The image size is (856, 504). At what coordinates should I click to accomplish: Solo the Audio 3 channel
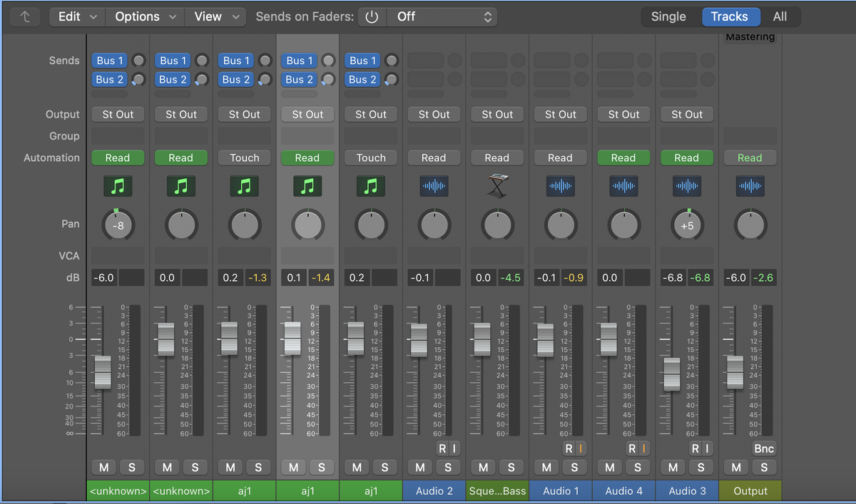tap(700, 468)
